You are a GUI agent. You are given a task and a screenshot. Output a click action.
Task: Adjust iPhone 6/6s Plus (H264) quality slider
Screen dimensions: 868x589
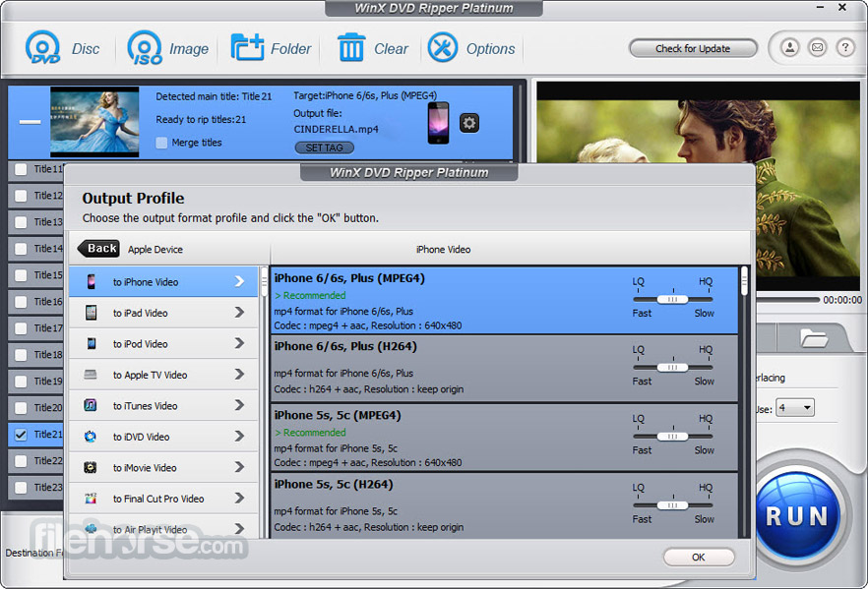(x=672, y=367)
